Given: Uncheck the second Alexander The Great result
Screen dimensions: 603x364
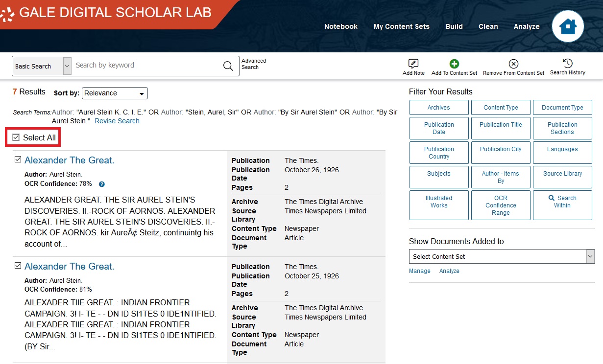Looking at the screenshot, I should click(18, 265).
